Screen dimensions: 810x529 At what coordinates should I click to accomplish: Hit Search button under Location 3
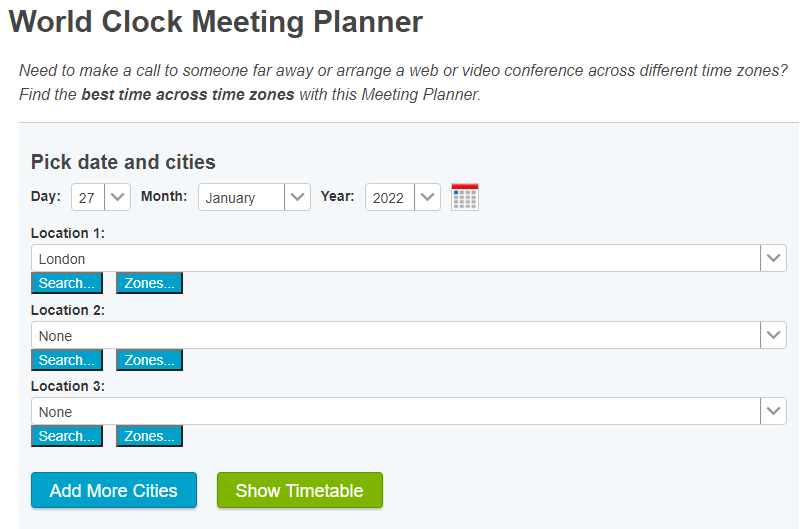pyautogui.click(x=67, y=436)
